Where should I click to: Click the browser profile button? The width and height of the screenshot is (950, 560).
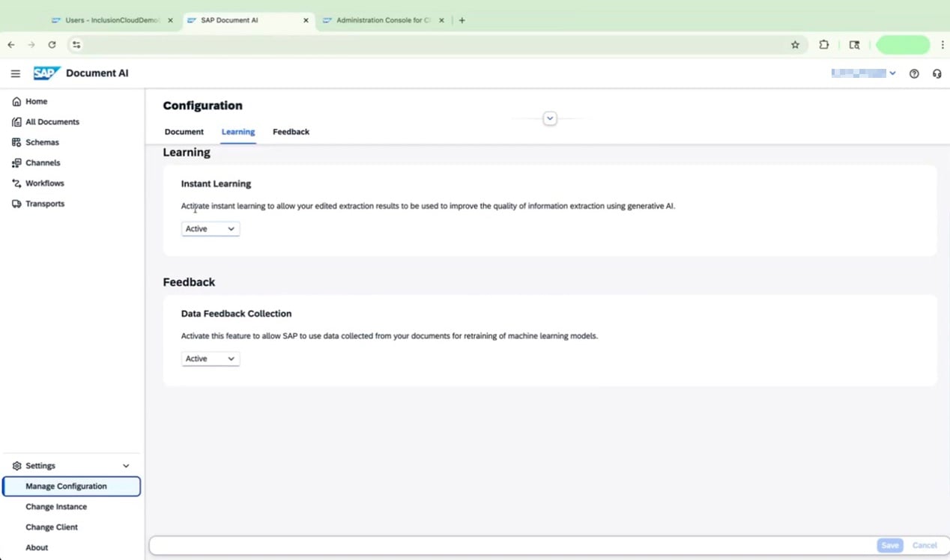[903, 45]
